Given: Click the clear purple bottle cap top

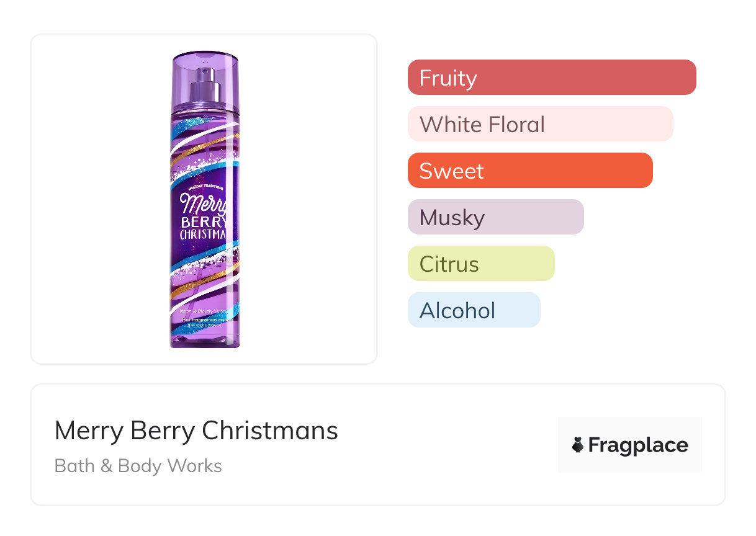Looking at the screenshot, I should 205,61.
